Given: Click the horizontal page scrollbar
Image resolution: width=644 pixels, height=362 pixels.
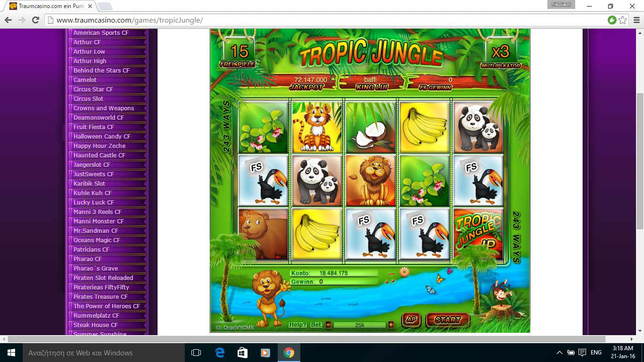Looking at the screenshot, I should 306,339.
